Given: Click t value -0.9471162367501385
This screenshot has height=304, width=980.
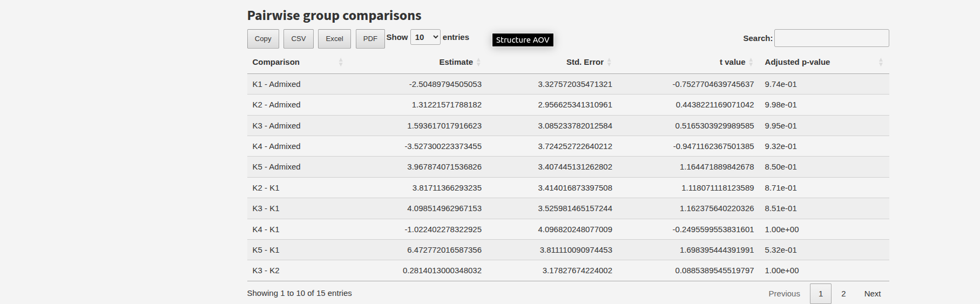Looking at the screenshot, I should click(713, 146).
